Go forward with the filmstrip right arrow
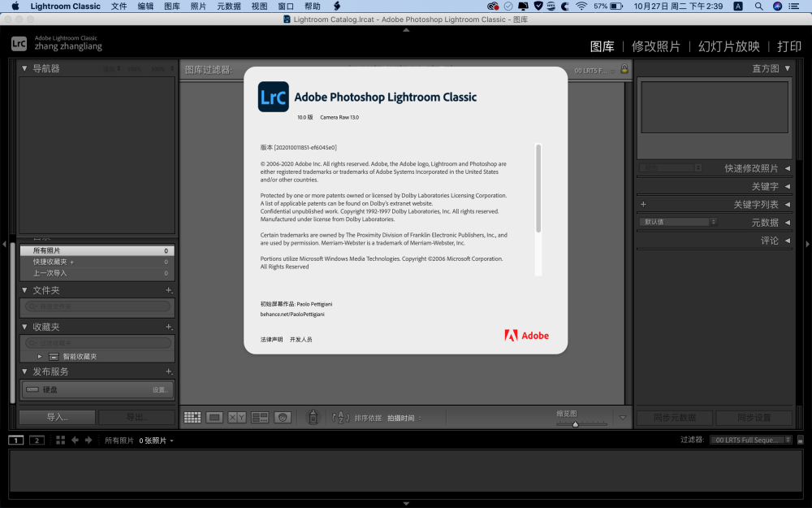Viewport: 812px width, 508px height. [89, 440]
